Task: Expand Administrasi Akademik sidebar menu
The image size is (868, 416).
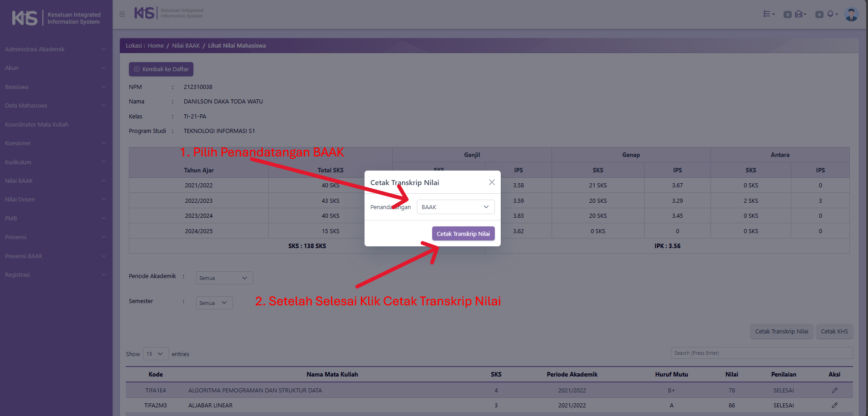Action: (x=55, y=49)
